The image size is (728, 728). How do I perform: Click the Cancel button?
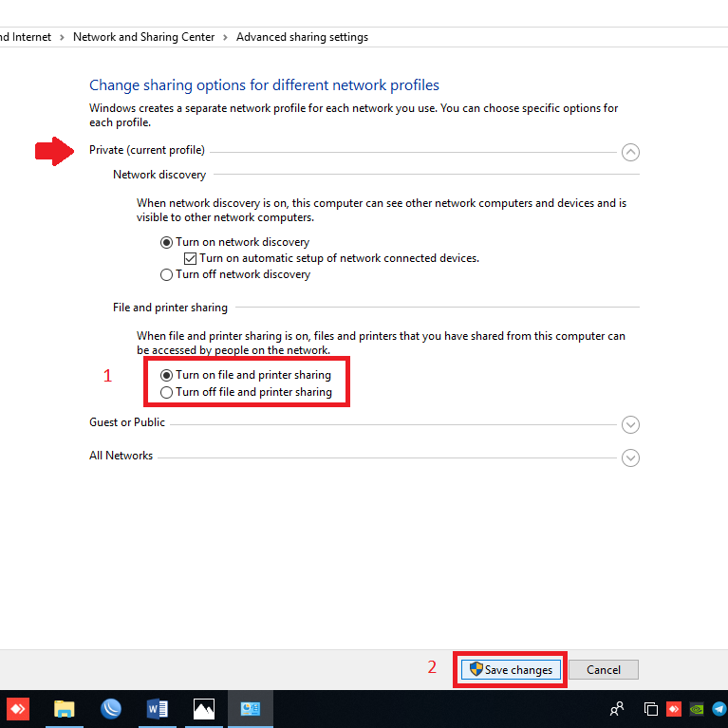[x=604, y=669]
